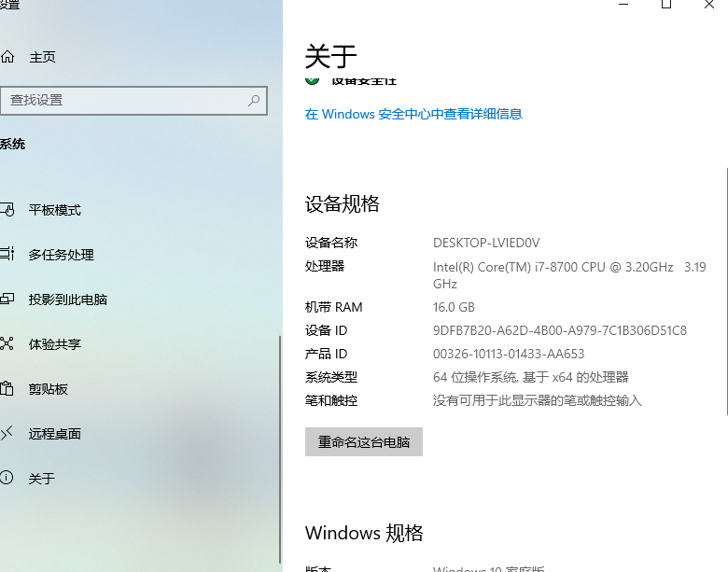Focus the 查找设置 search field
The height and width of the screenshot is (572, 728).
point(133,100)
